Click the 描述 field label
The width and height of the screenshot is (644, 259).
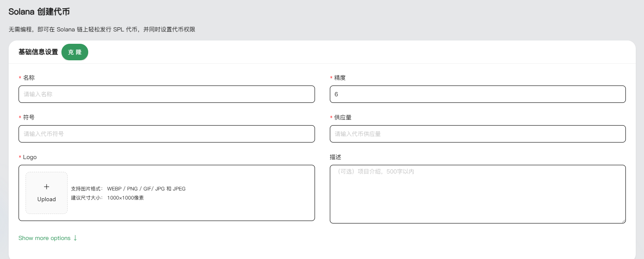point(336,157)
